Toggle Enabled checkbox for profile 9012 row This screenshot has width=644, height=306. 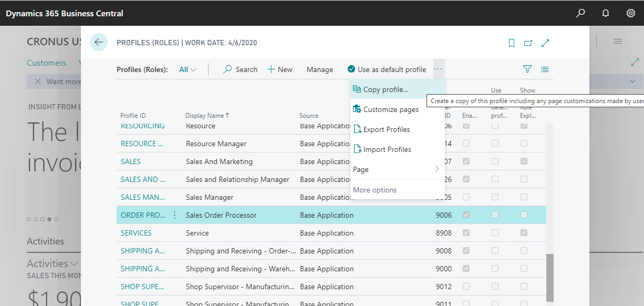point(466,287)
